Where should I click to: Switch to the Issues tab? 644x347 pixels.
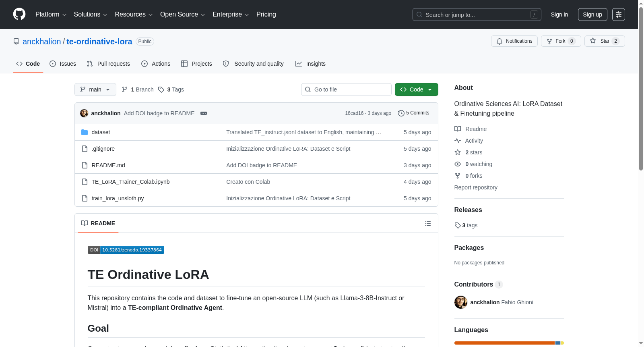coord(63,64)
